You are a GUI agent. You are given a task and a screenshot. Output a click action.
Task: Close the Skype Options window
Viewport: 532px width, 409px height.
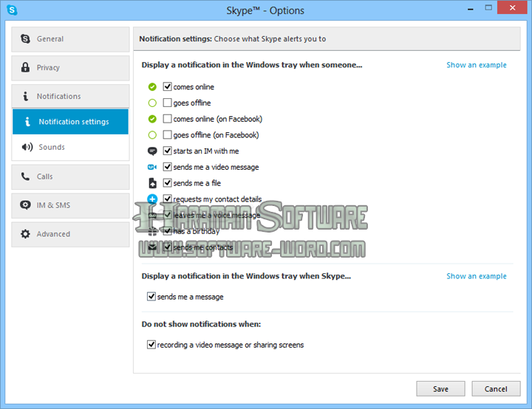click(x=512, y=7)
